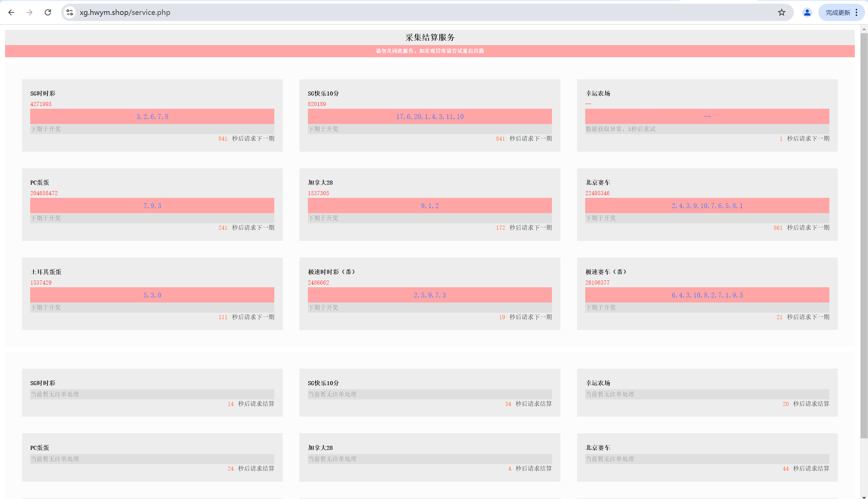
Task: Select issue number 4271993
Action: (x=41, y=104)
